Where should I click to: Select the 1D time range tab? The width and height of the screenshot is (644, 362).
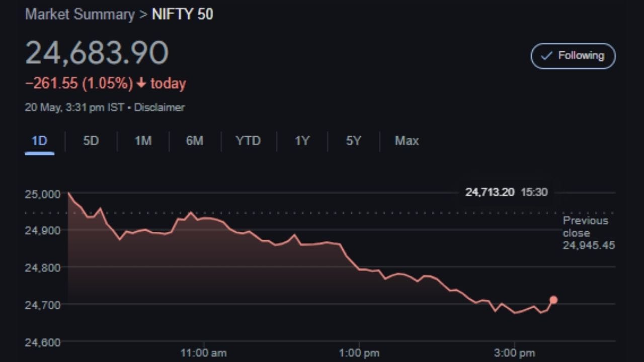[39, 141]
